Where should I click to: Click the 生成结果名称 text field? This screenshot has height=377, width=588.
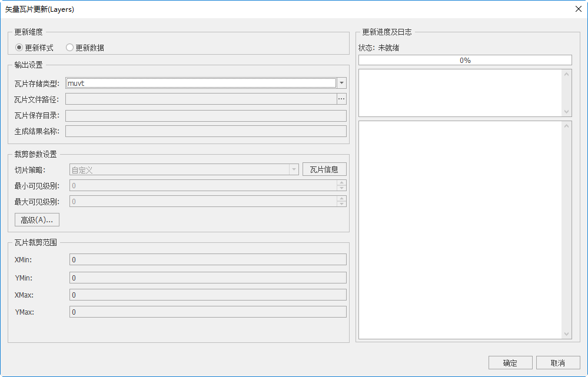(205, 131)
